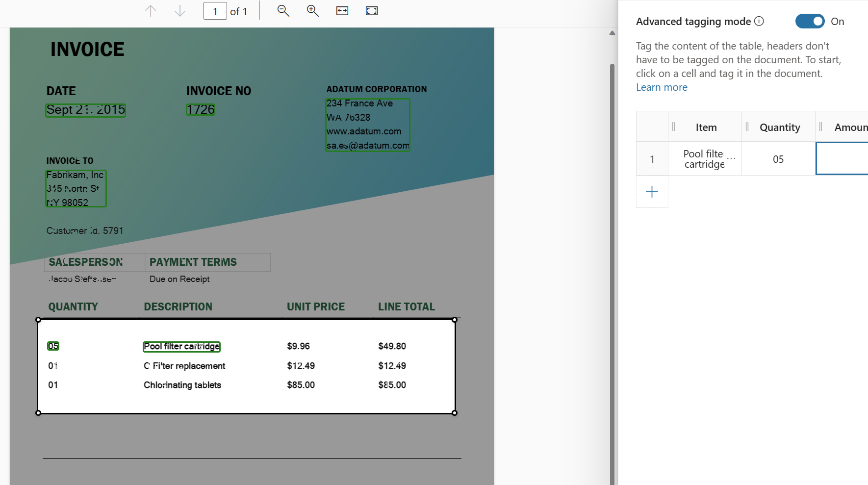Image resolution: width=868 pixels, height=485 pixels.
Task: Click the tagged Fabrikam, Inc. address block
Action: (76, 188)
